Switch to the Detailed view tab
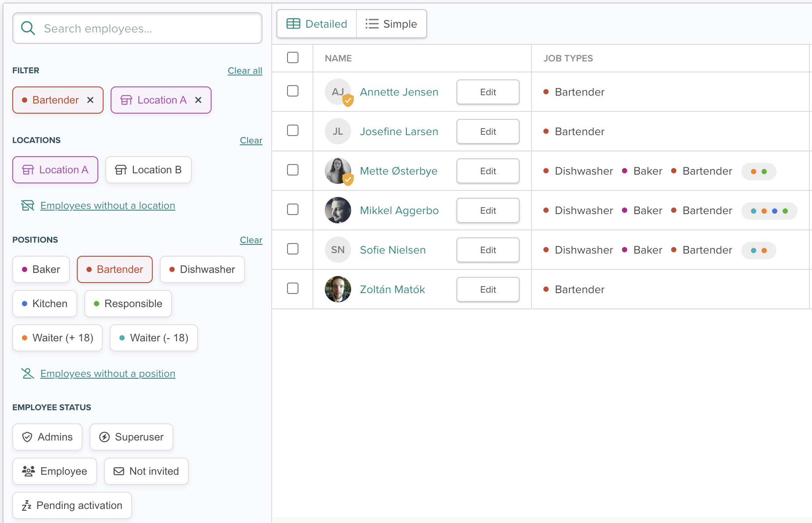The height and width of the screenshot is (523, 812). (x=317, y=24)
